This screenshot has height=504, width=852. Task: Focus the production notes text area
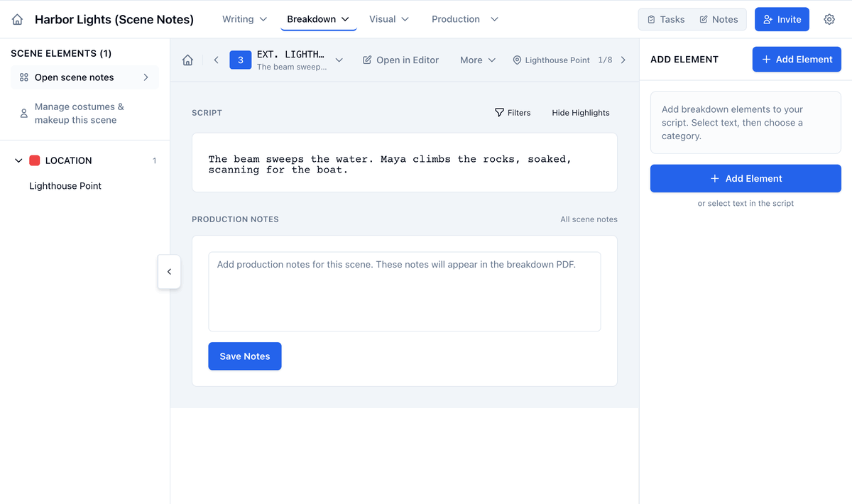[405, 291]
